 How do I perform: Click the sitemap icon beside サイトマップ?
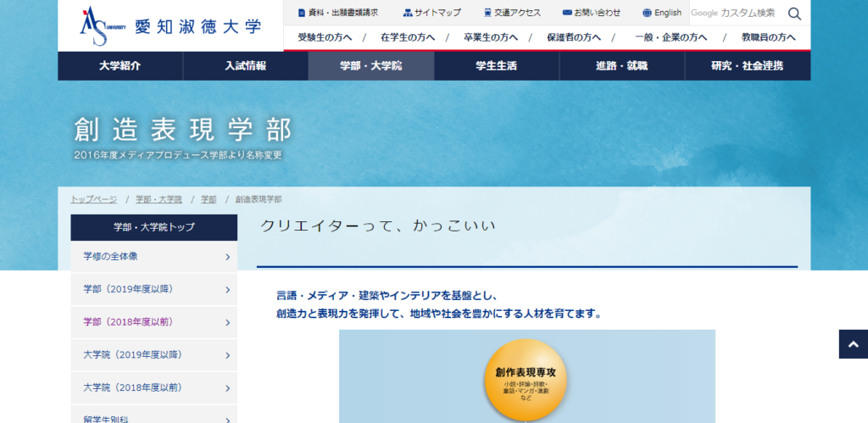408,13
